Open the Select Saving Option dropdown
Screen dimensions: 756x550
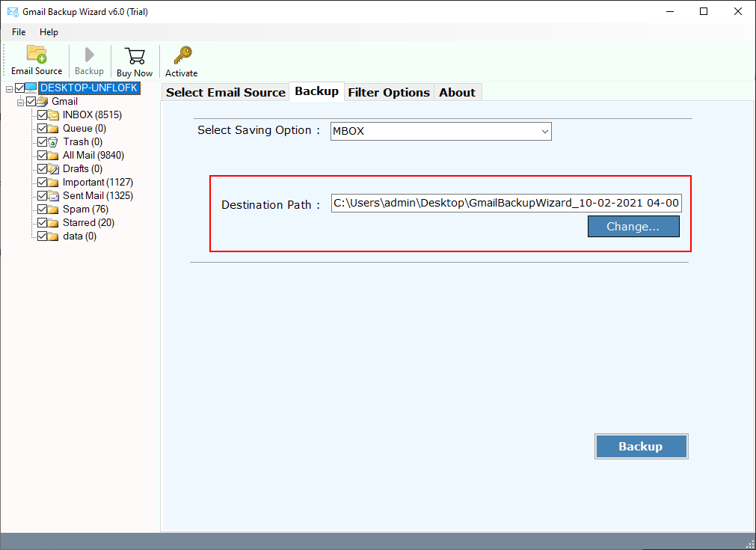pyautogui.click(x=440, y=131)
